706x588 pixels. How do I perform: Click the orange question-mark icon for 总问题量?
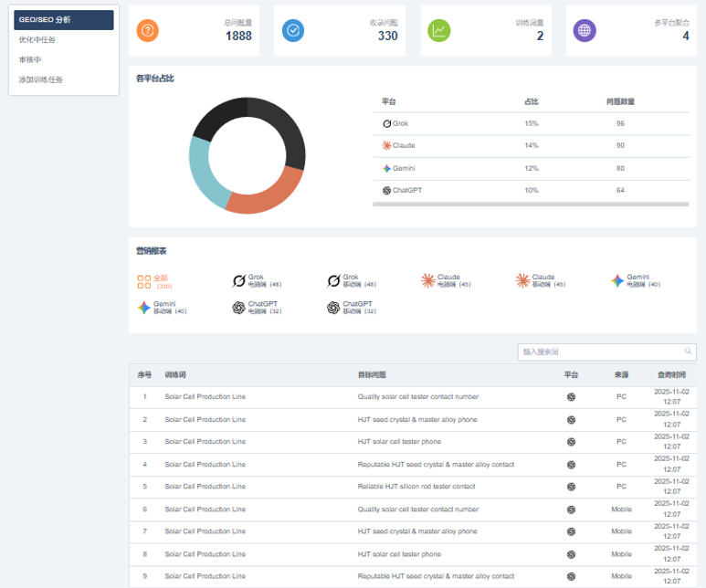point(147,30)
